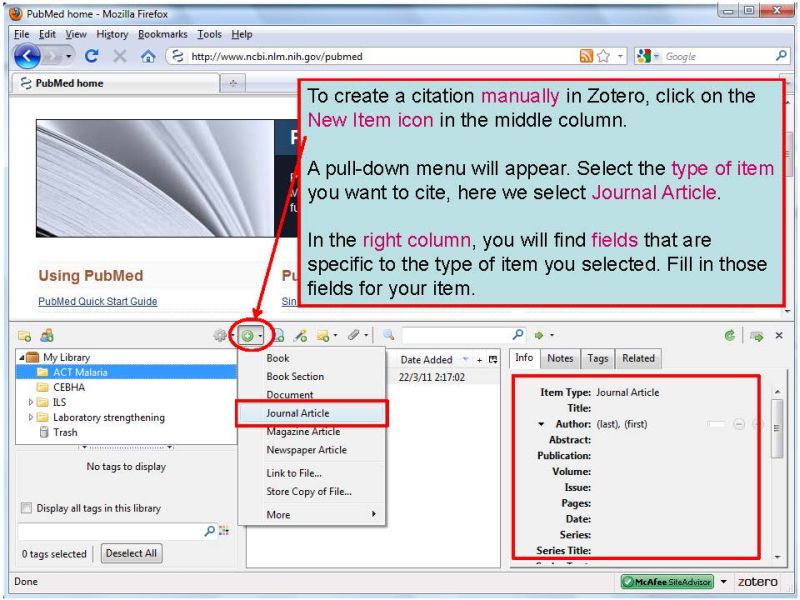The image size is (800, 600).
Task: Expand the ILS collection
Action: pyautogui.click(x=31, y=403)
